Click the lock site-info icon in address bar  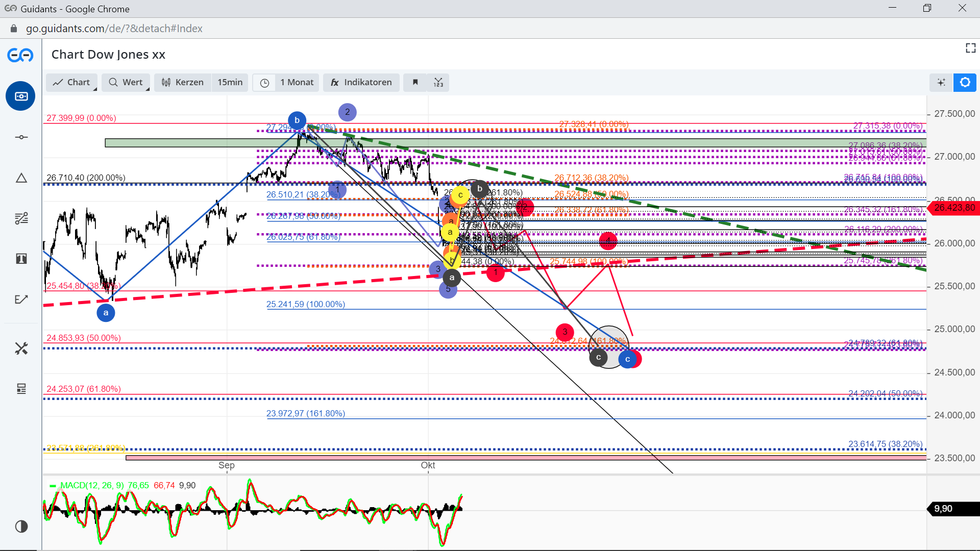[14, 29]
